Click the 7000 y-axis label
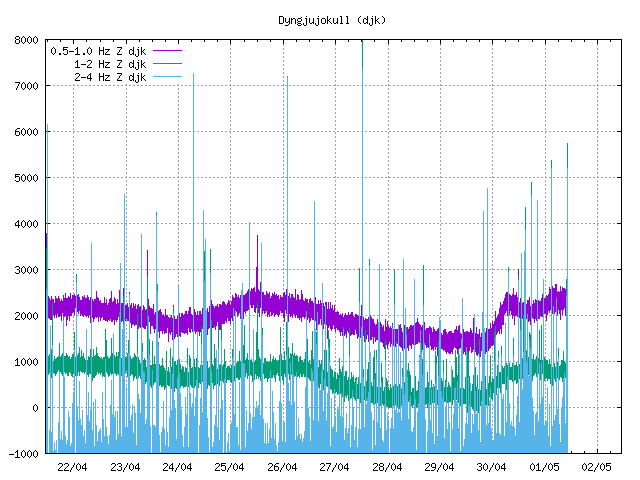The height and width of the screenshot is (480, 640). [x=26, y=86]
